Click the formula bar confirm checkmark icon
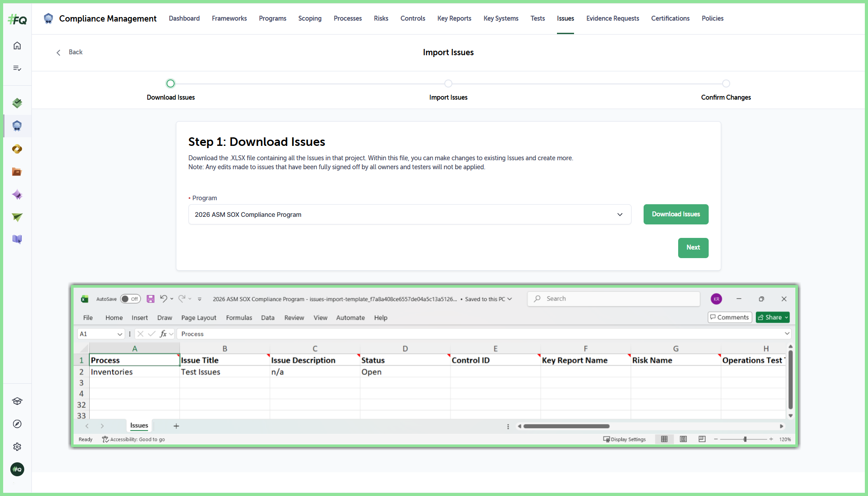 [x=151, y=334]
